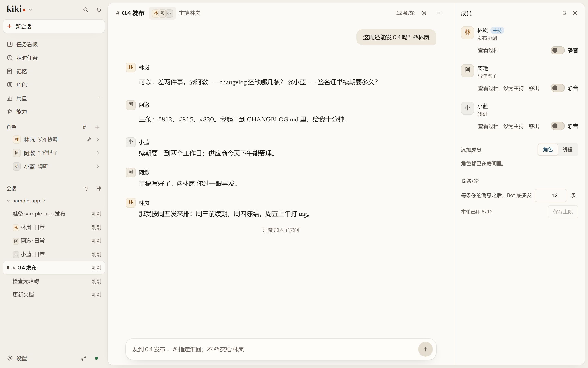Open conversation 林岚·日常
Viewport: 588px width, 368px height.
tap(54, 227)
